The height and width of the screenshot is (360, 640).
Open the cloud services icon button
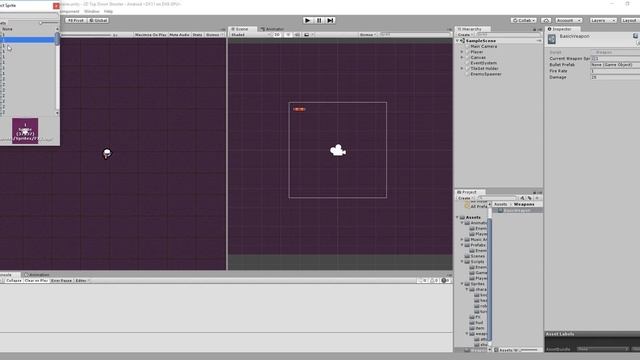click(x=546, y=20)
